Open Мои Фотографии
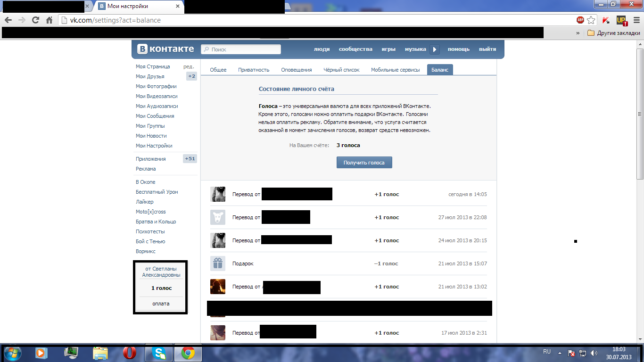The image size is (644, 362). point(156,86)
